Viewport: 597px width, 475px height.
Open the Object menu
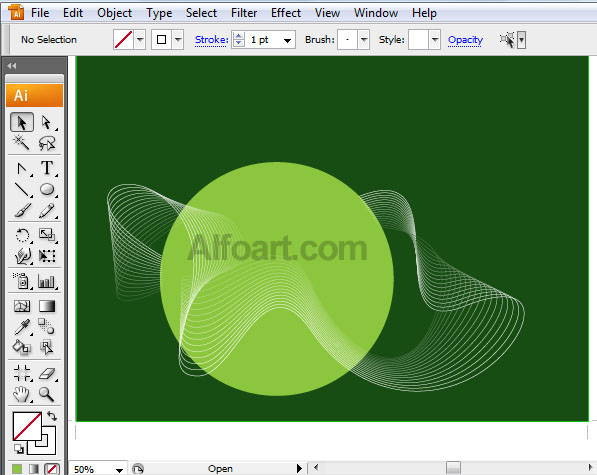114,13
